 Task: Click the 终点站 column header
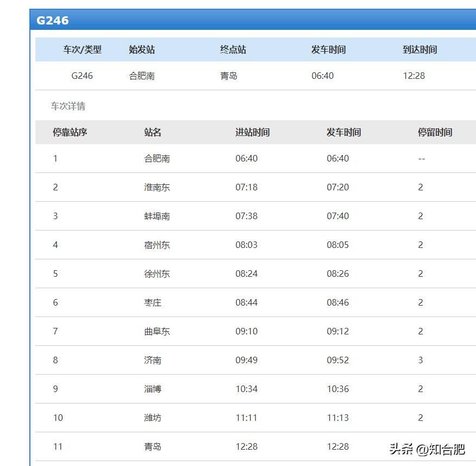[233, 49]
